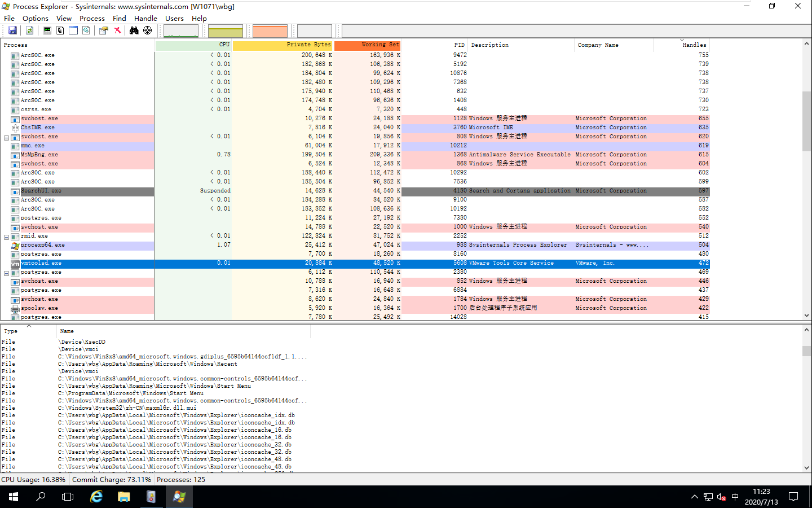Image resolution: width=812 pixels, height=508 pixels.
Task: Select the Start Menu ProgramData handle entry
Action: tap(131, 393)
